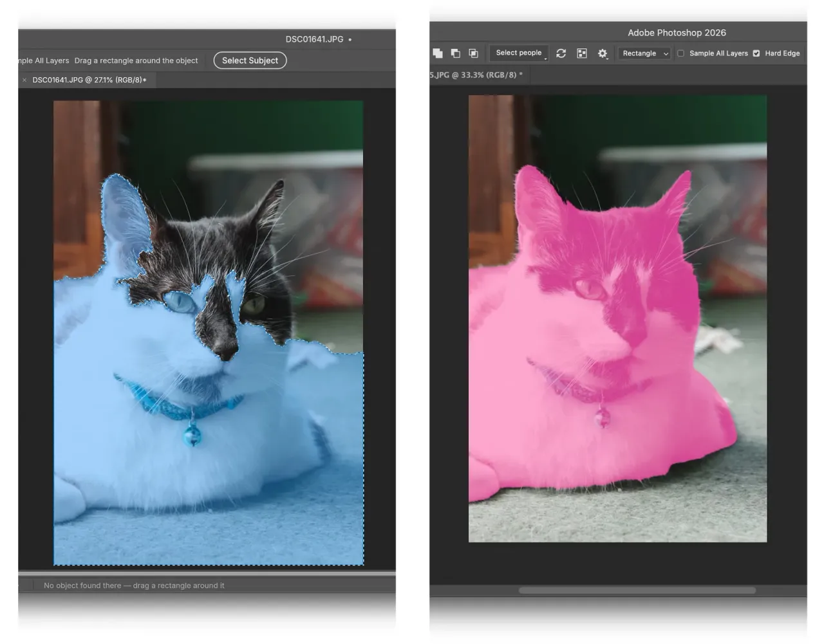
Task: Click the refresh object finder icon
Action: point(561,53)
